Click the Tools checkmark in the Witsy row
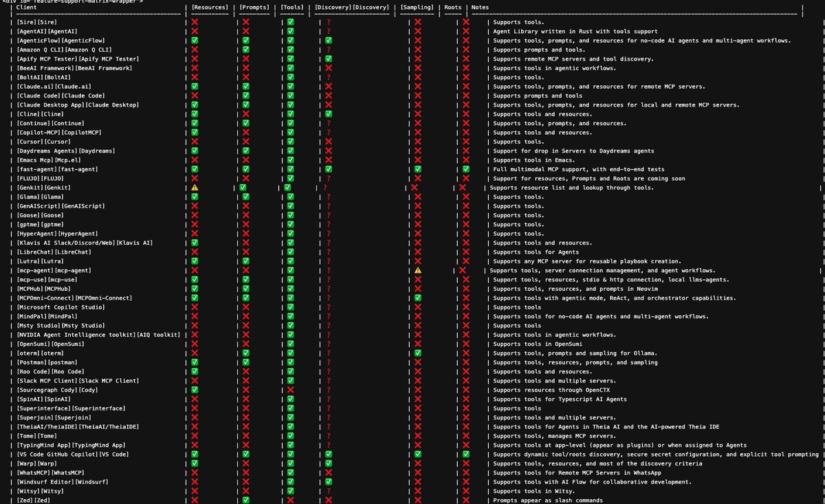 pos(291,491)
